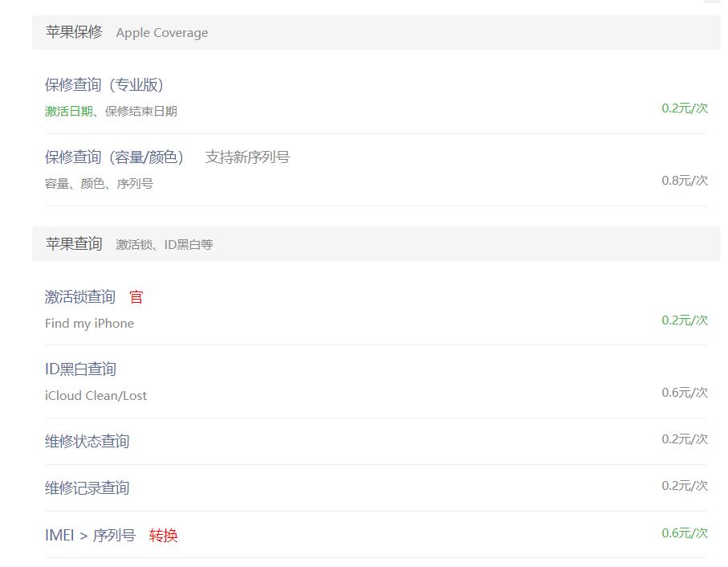Open 保修查询（容量/颜色）service
728x567 pixels.
tap(114, 157)
